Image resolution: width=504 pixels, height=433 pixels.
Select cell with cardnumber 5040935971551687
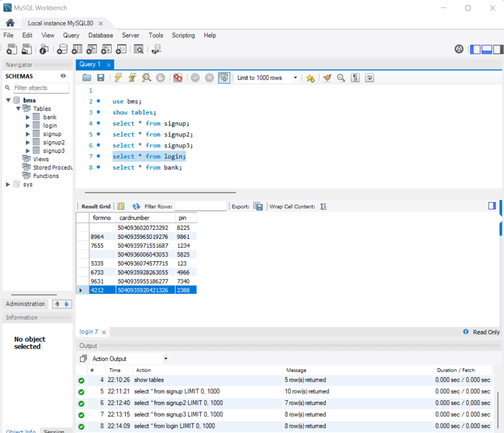145,245
